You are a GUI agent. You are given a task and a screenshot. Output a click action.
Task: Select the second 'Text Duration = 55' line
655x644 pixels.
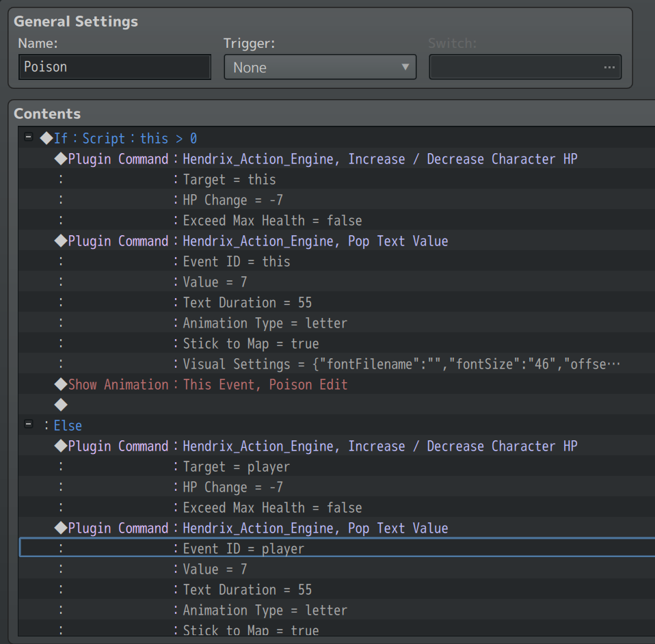[336, 589]
